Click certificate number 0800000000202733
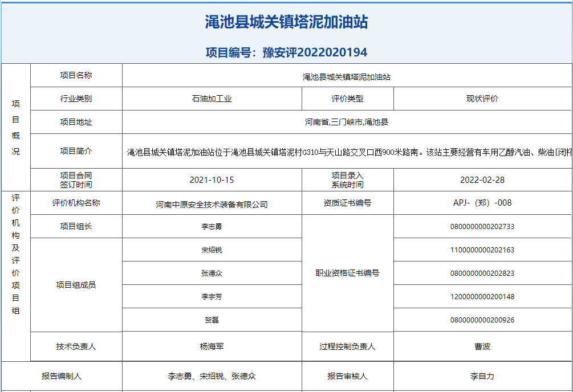The image size is (573, 392). pos(482,227)
